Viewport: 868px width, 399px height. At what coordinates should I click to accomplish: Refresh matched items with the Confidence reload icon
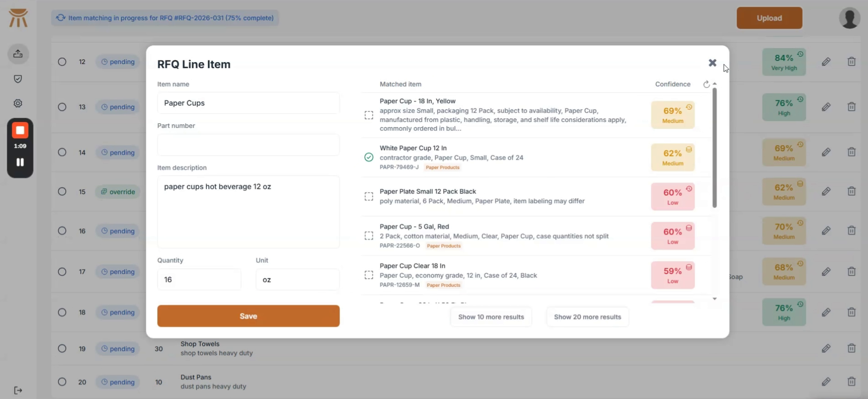click(706, 84)
